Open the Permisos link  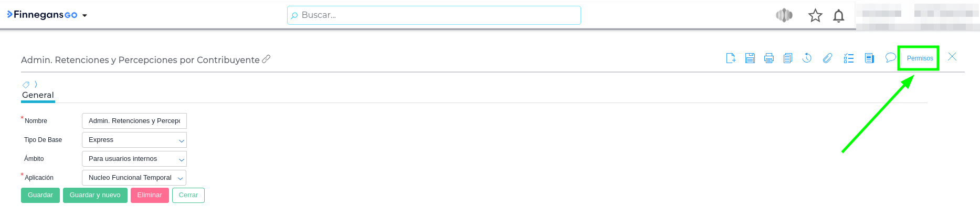click(920, 58)
